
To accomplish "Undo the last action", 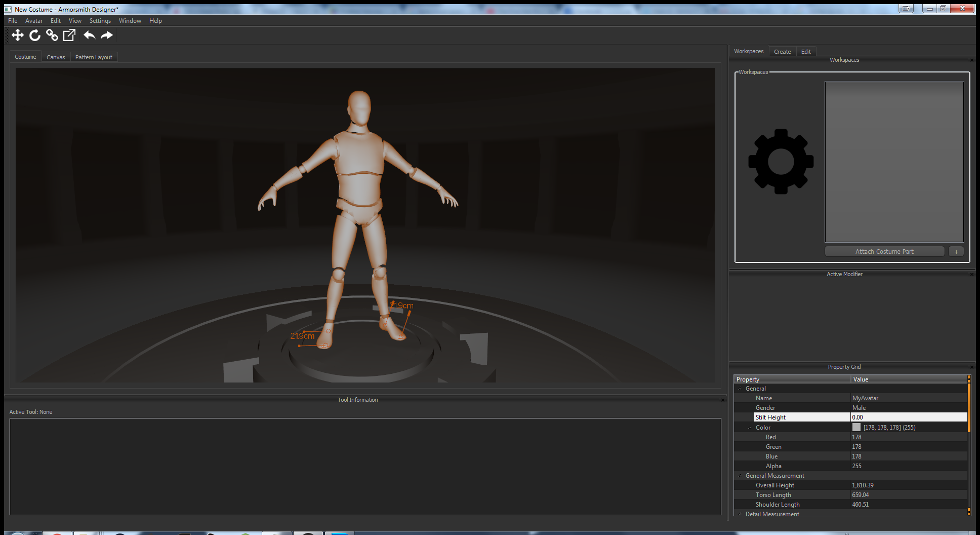I will pos(90,35).
